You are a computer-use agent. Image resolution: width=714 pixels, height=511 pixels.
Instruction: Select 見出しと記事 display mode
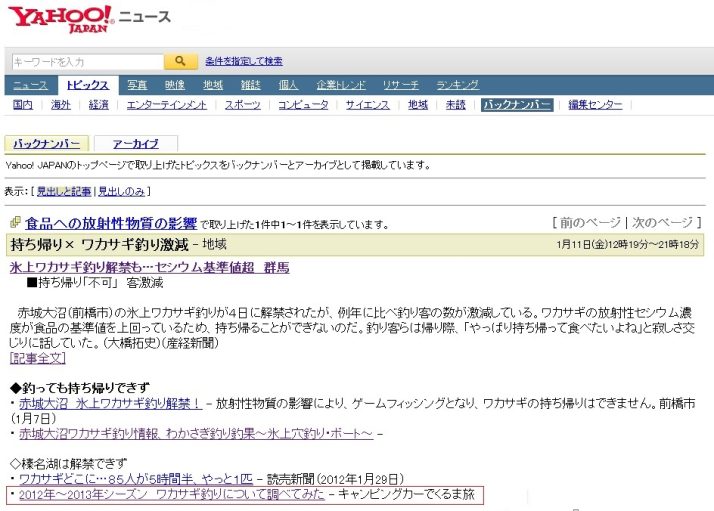click(x=64, y=191)
